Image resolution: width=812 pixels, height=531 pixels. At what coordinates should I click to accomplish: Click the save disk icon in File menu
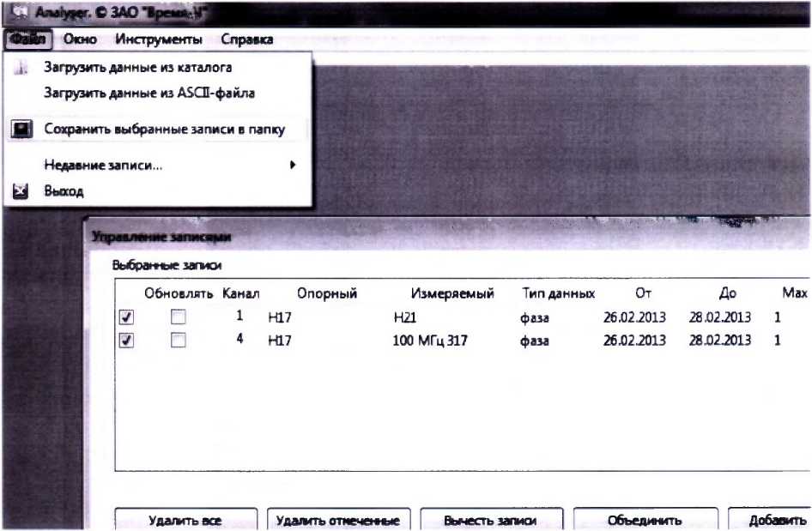click(x=21, y=129)
